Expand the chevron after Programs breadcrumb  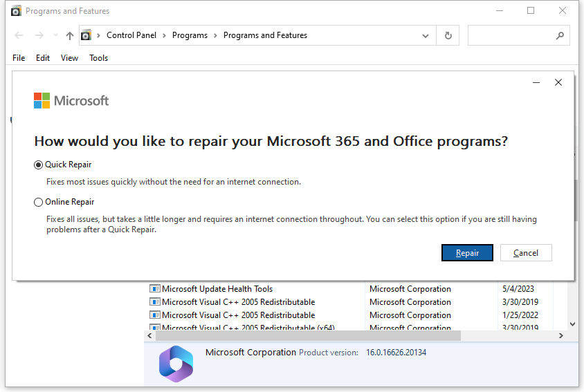point(215,35)
